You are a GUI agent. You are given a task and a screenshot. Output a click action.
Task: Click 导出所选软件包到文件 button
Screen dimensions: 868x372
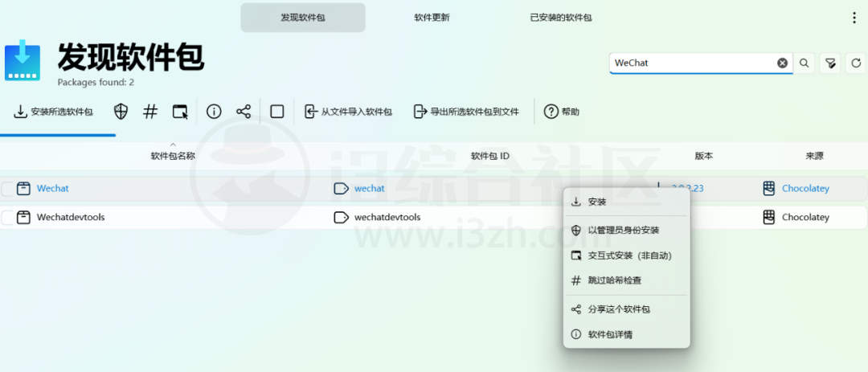tap(467, 112)
